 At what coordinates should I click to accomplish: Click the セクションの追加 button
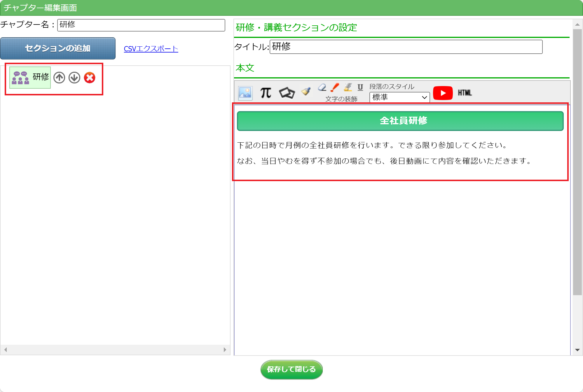coord(58,48)
